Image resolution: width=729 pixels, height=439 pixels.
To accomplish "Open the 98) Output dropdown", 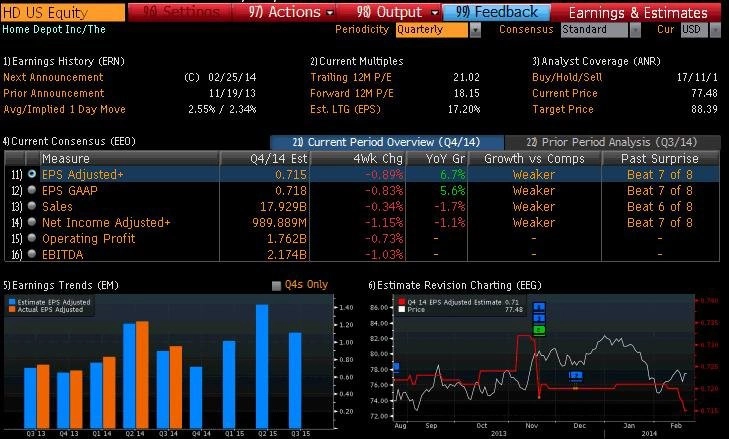I will pyautogui.click(x=397, y=12).
